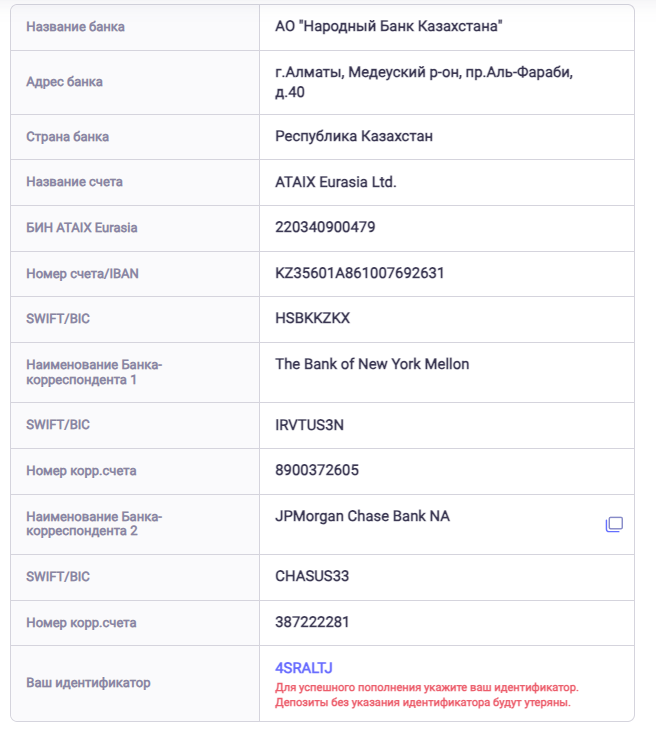Click correspondent account number 8900372605

pos(317,470)
